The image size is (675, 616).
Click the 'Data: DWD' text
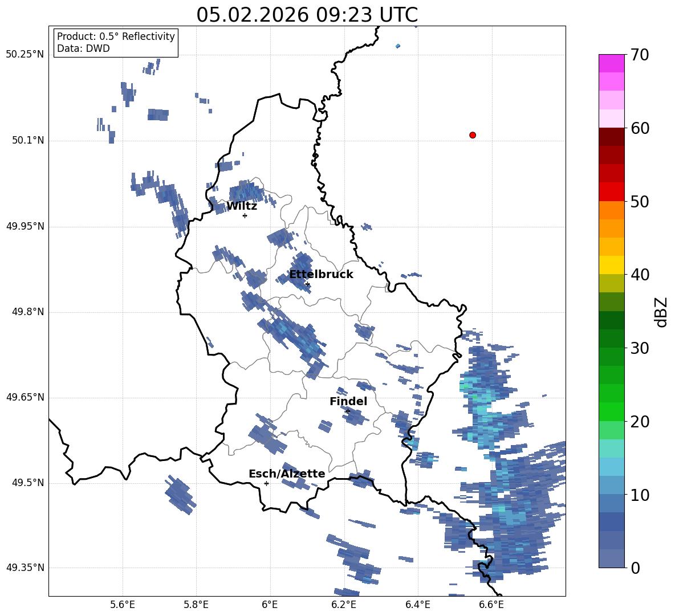(83, 48)
